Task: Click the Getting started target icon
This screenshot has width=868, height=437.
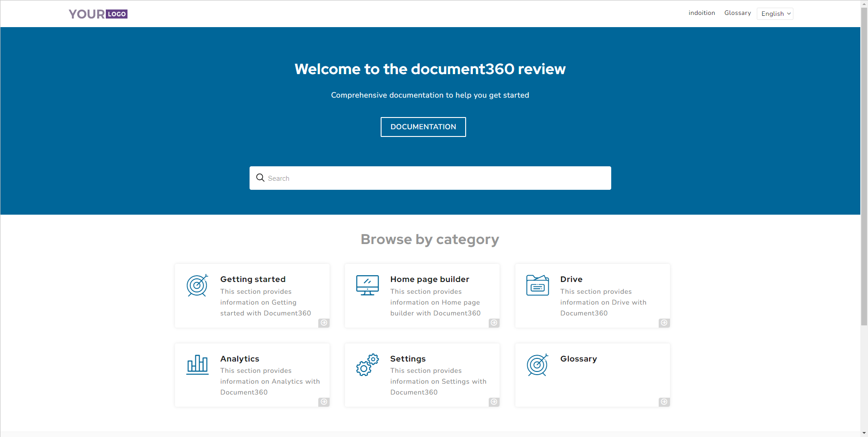Action: [x=198, y=285]
